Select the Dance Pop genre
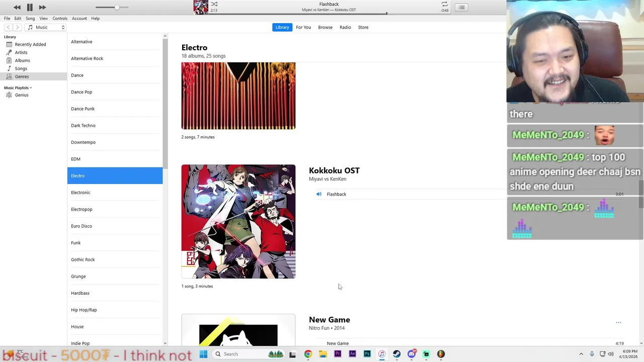Image resolution: width=644 pixels, height=362 pixels. tap(115, 92)
